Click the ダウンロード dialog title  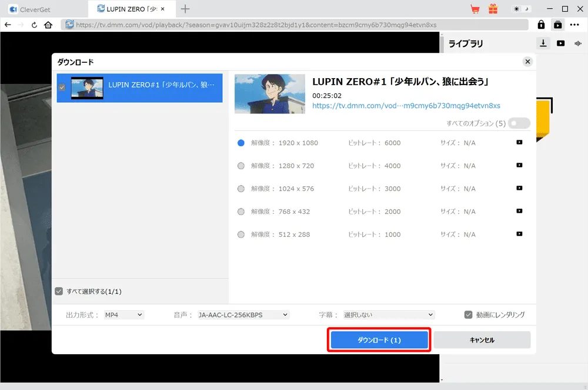click(75, 62)
